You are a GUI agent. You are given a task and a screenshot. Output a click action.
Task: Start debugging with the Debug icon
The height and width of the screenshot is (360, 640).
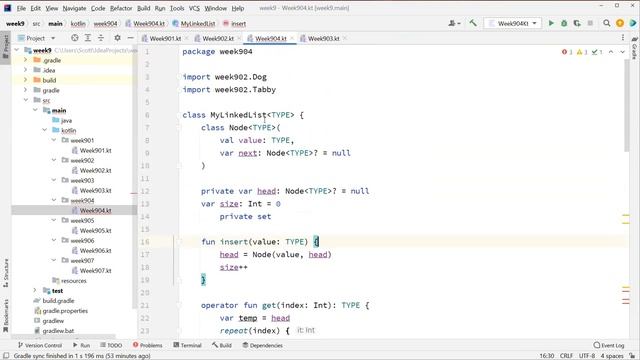[564, 23]
